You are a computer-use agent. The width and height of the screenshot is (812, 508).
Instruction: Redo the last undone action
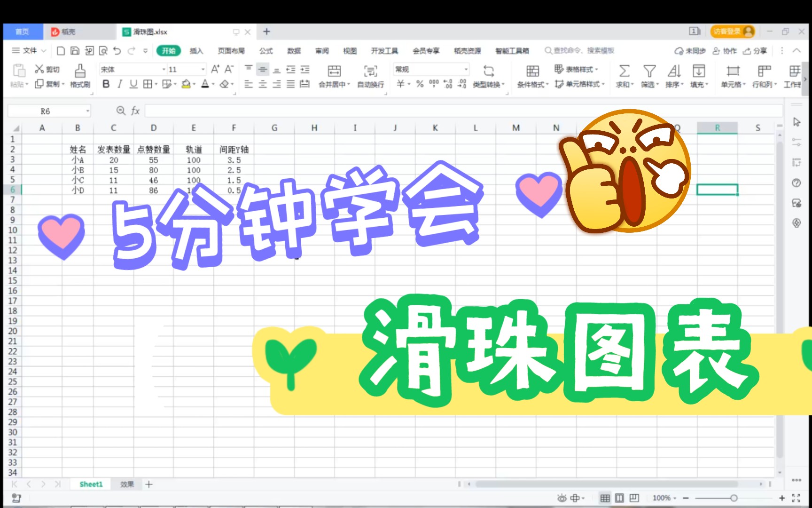click(132, 51)
